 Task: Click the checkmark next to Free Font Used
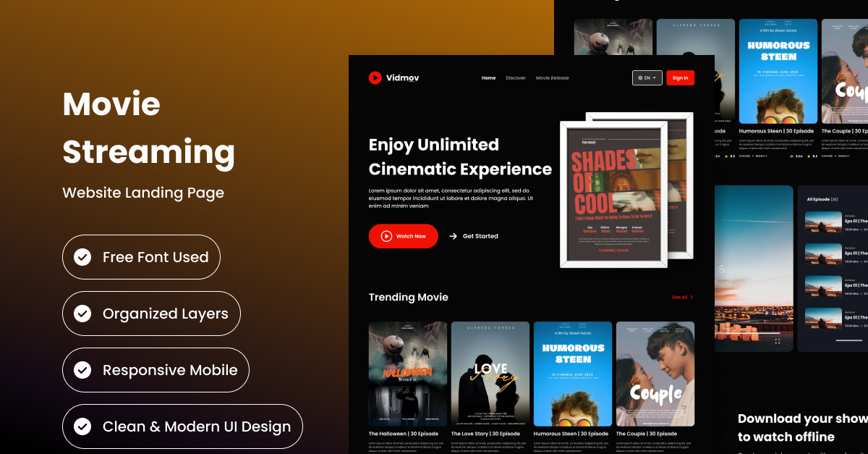pyautogui.click(x=83, y=257)
